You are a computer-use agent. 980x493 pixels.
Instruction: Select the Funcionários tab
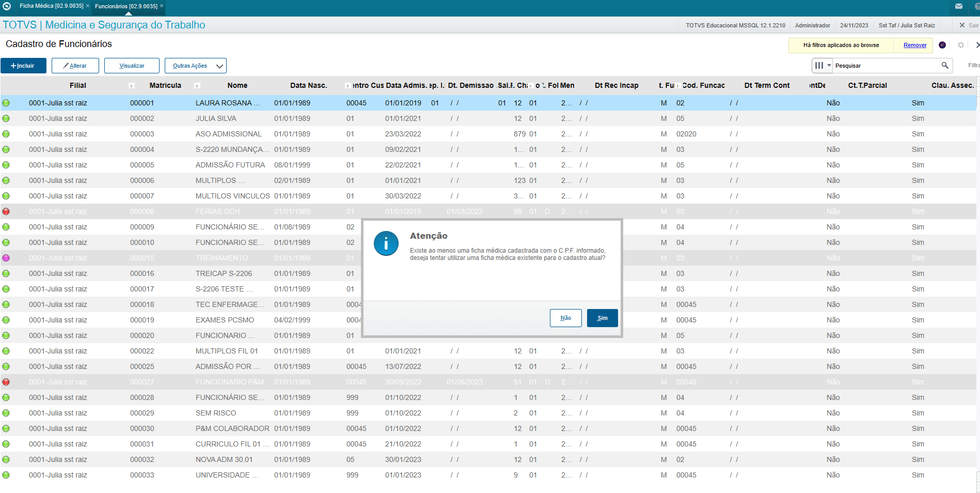click(126, 6)
